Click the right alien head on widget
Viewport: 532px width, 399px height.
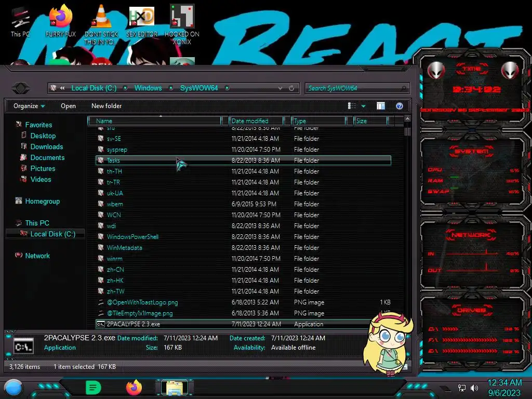[x=510, y=70]
